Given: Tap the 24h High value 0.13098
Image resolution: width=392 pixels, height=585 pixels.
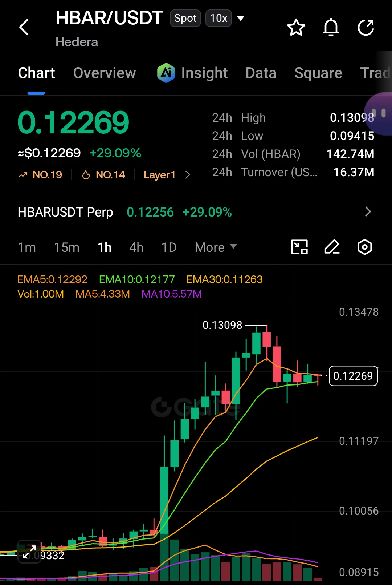Looking at the screenshot, I should point(352,117).
